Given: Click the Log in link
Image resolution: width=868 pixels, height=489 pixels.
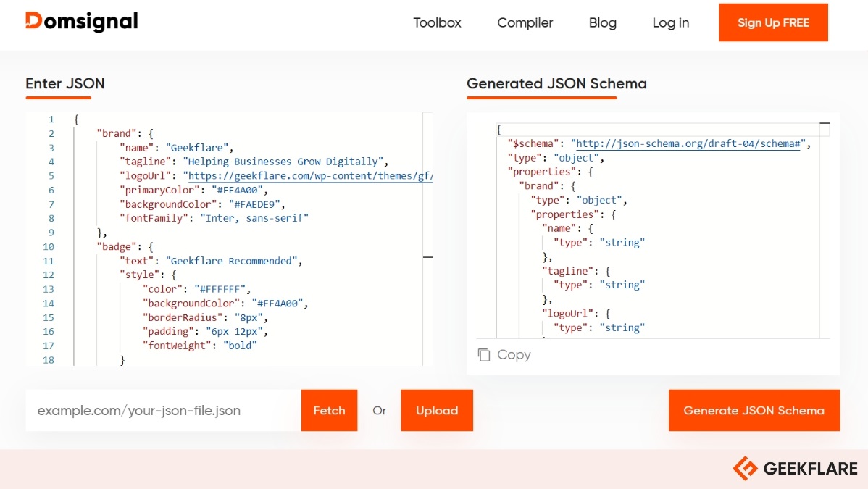Looking at the screenshot, I should (670, 22).
